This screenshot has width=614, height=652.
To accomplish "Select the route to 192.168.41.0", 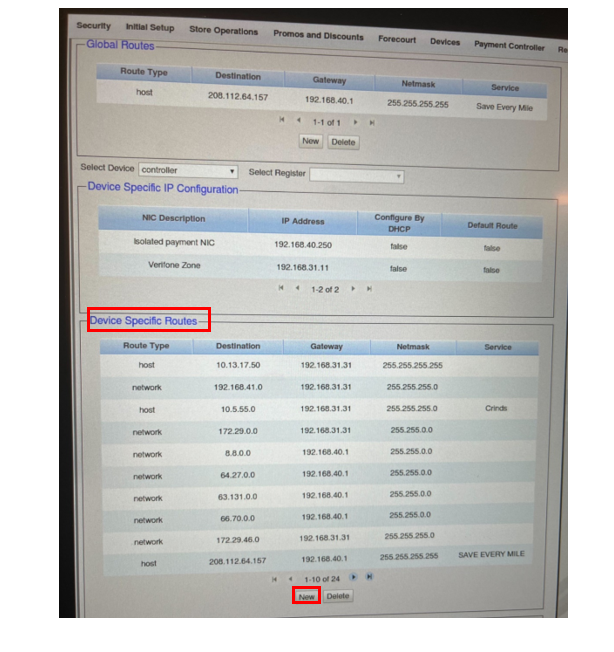I will click(319, 387).
